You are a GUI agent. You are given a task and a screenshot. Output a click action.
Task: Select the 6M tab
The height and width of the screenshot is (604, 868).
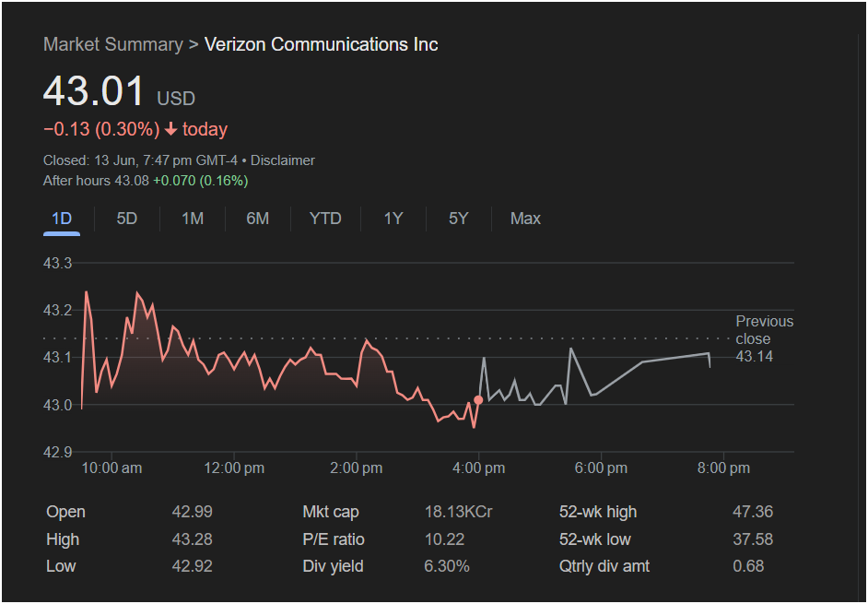[257, 219]
